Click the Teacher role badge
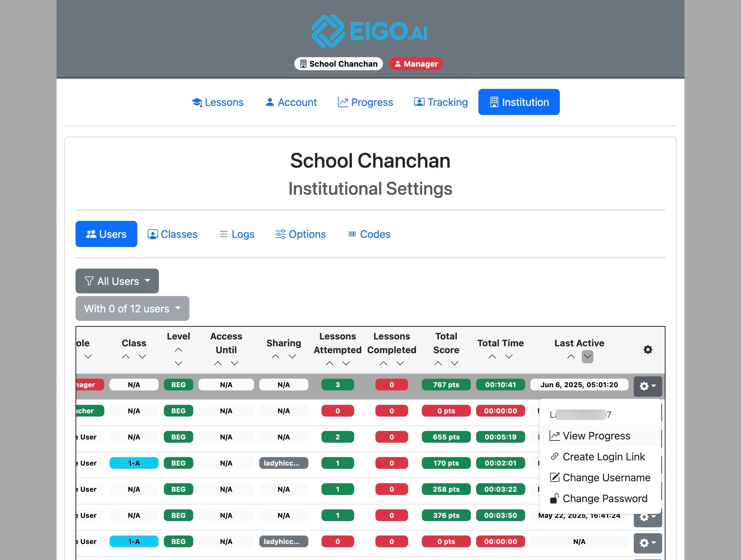This screenshot has height=560, width=741. [x=90, y=411]
